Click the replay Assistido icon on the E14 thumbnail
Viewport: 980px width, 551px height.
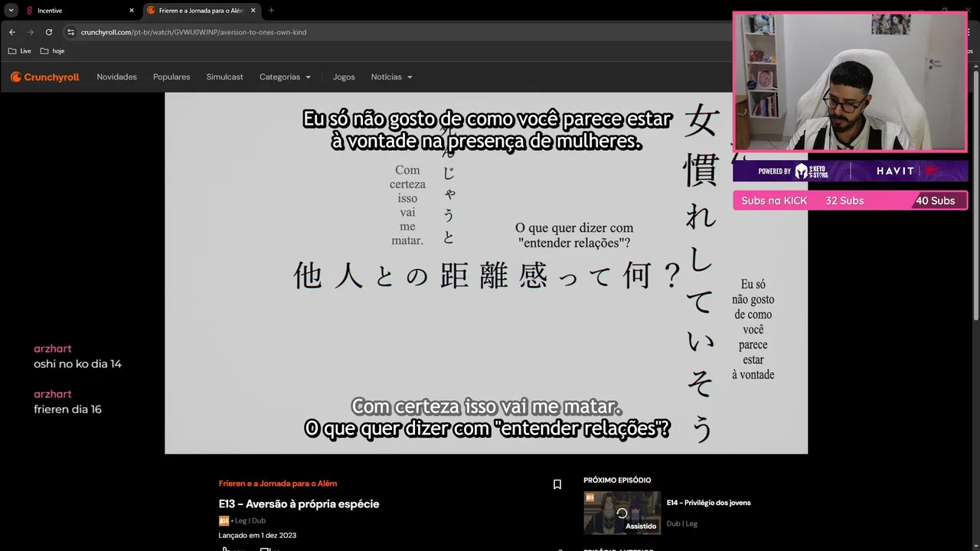click(622, 513)
